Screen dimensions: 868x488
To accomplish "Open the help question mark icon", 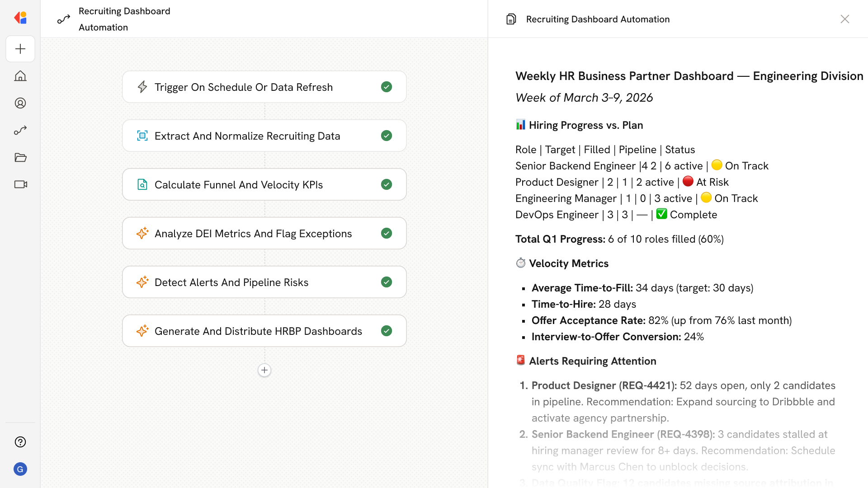I will (x=20, y=442).
